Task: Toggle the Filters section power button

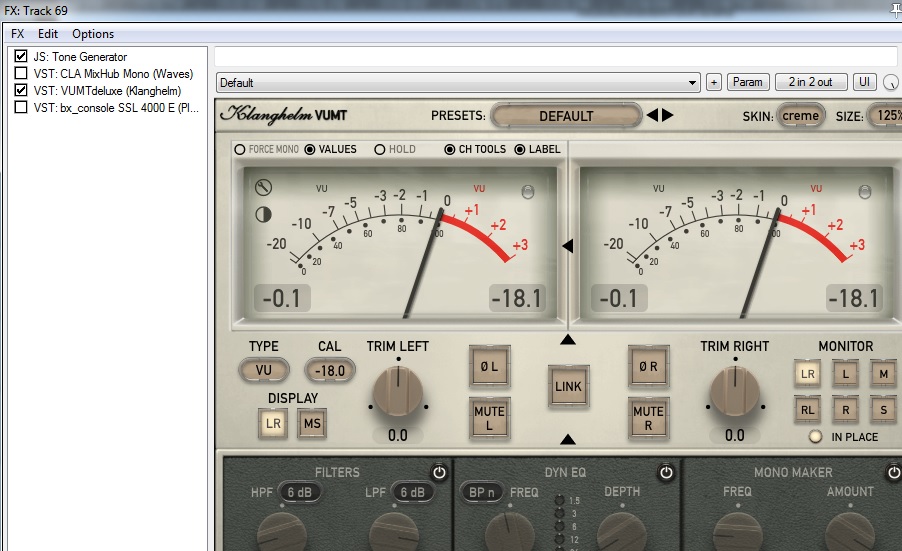Action: (439, 472)
